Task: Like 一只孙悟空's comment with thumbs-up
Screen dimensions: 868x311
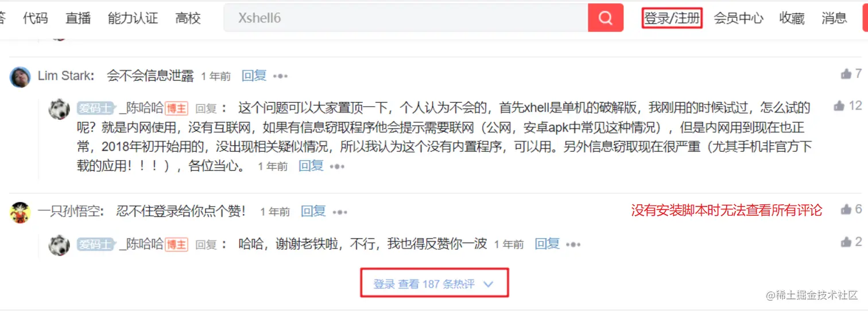Action: pyautogui.click(x=846, y=209)
